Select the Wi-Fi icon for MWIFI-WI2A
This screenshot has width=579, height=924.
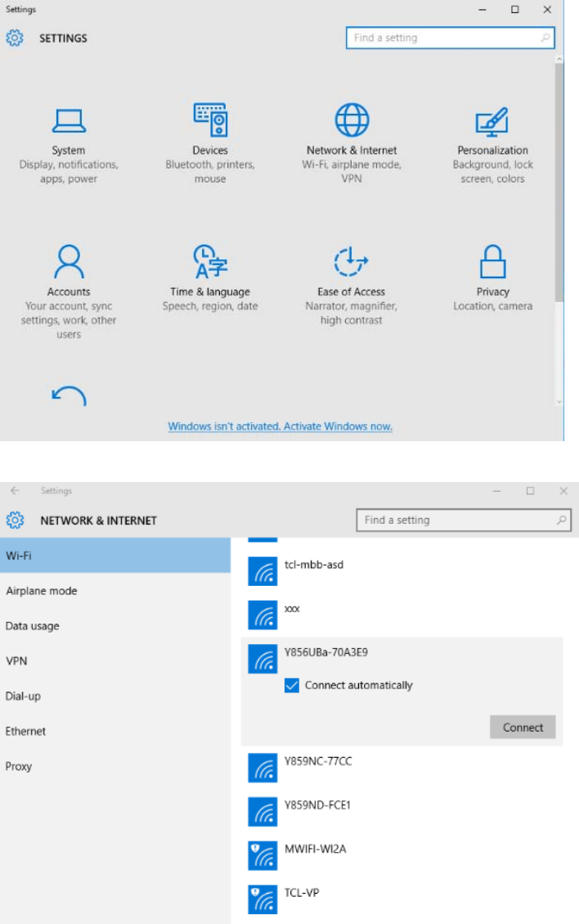263,855
